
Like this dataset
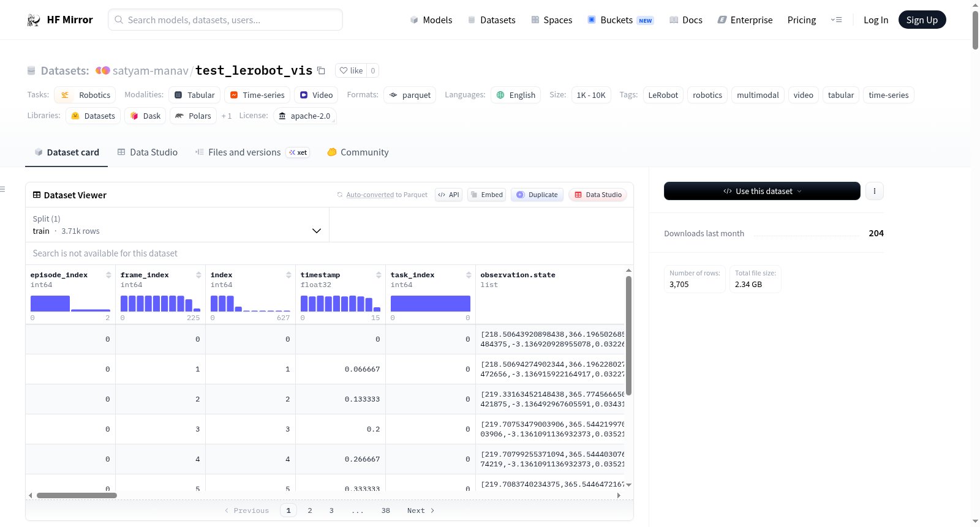coord(351,70)
